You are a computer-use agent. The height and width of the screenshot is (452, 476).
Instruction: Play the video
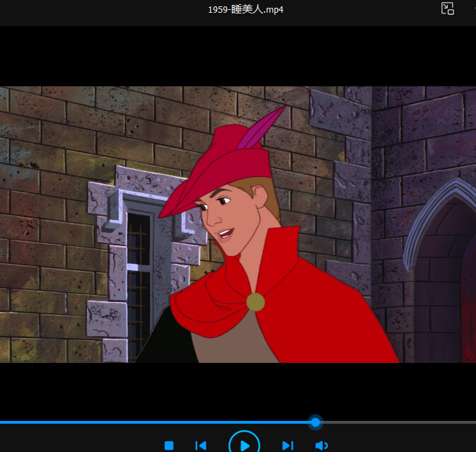point(245,446)
